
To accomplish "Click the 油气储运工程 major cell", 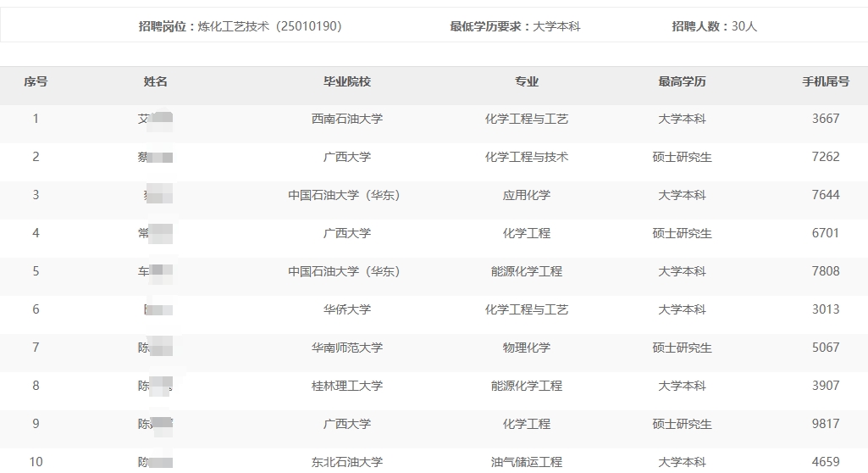I will [527, 462].
